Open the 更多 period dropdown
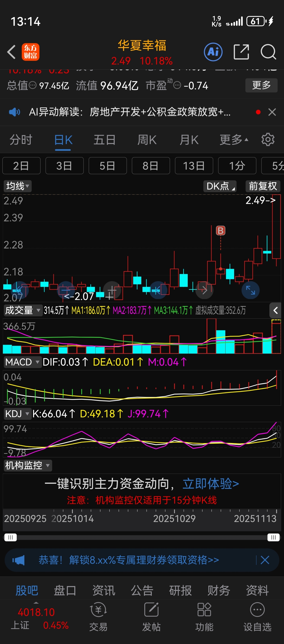Viewport: 284px width, 644px height. [x=234, y=139]
